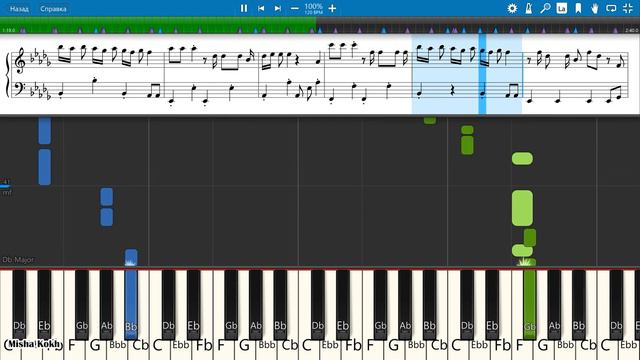Click the large light-green falling note block
This screenshot has width=640, height=360.
click(x=522, y=208)
